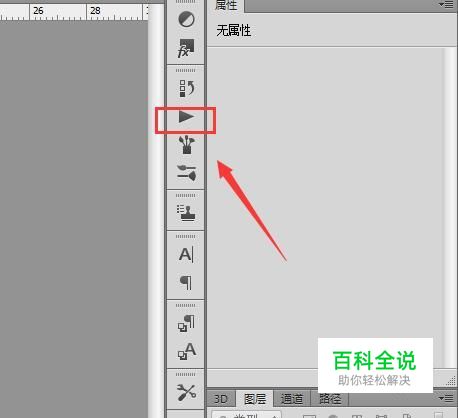458x418 pixels.
Task: Open the Tool Presets wrench icon
Action: click(186, 393)
